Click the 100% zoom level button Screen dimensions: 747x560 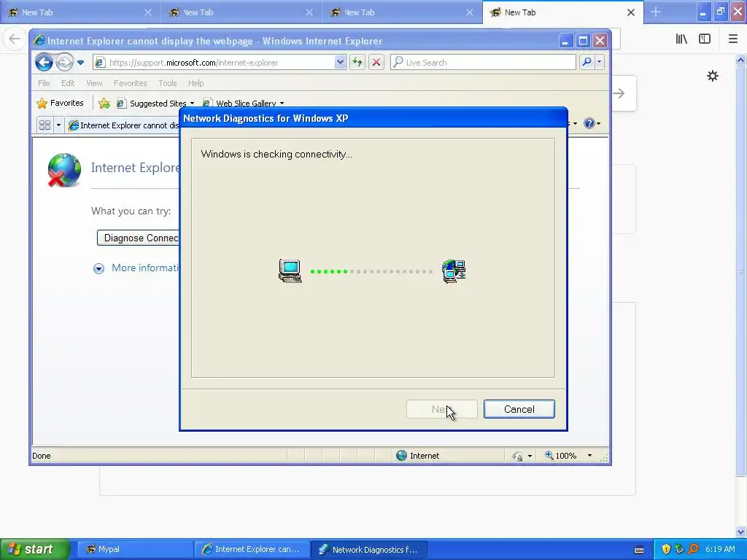[x=561, y=456]
